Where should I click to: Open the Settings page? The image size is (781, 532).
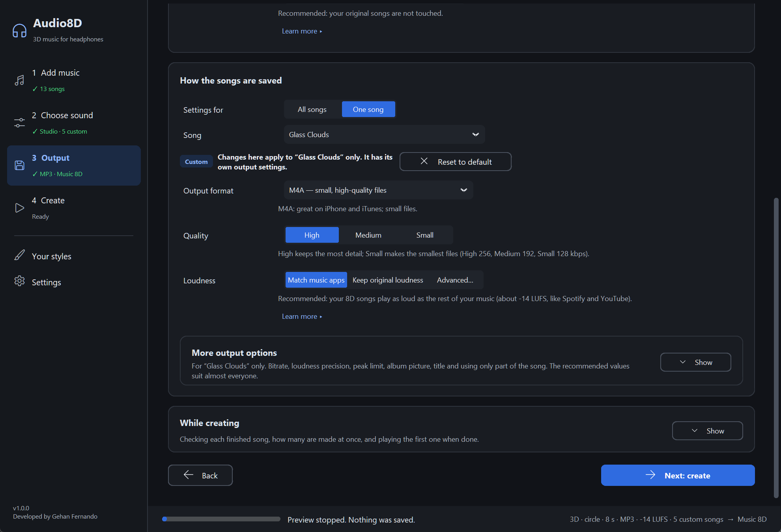[74, 282]
